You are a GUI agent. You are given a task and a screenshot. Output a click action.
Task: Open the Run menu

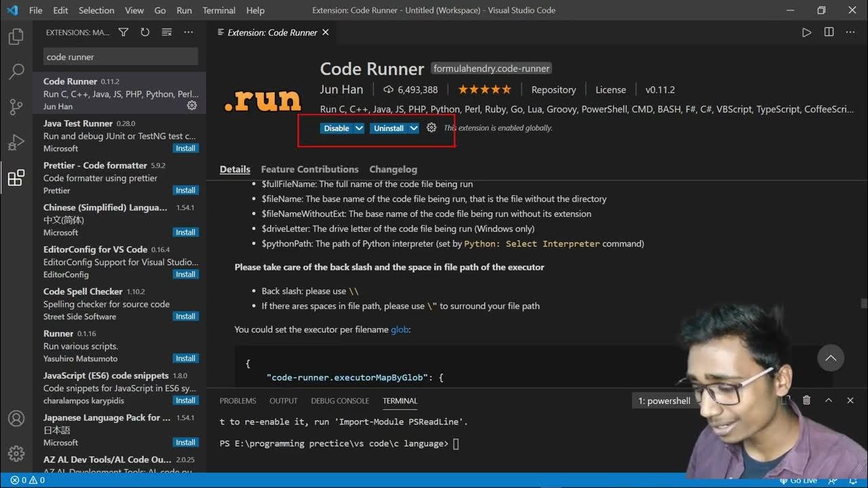coord(184,10)
